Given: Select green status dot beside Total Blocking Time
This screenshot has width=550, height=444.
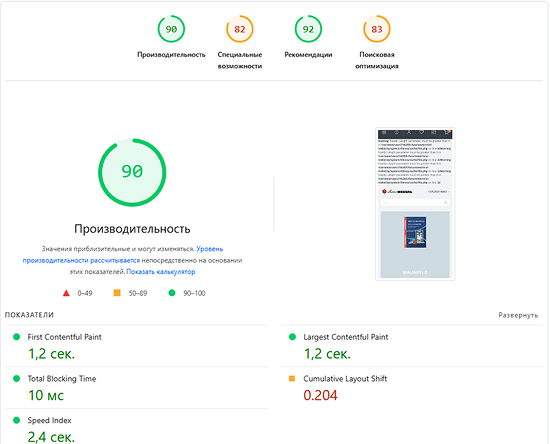Looking at the screenshot, I should pyautogui.click(x=16, y=378).
